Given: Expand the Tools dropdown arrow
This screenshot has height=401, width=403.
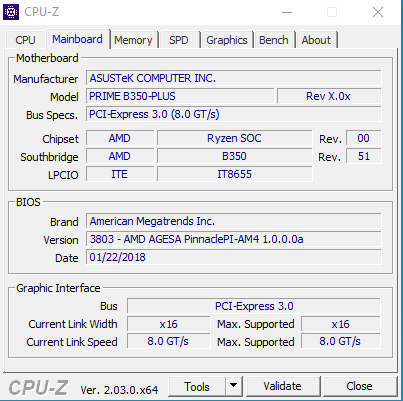Looking at the screenshot, I should (x=234, y=387).
